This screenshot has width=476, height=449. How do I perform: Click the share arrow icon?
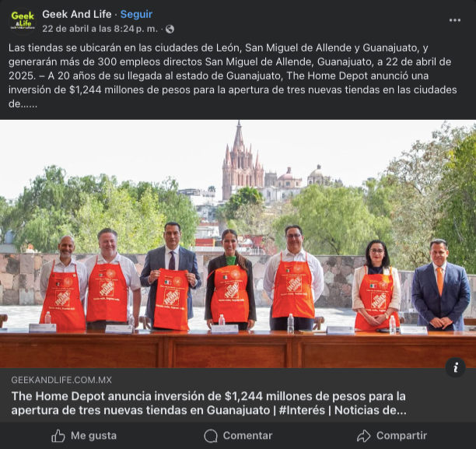tap(363, 436)
